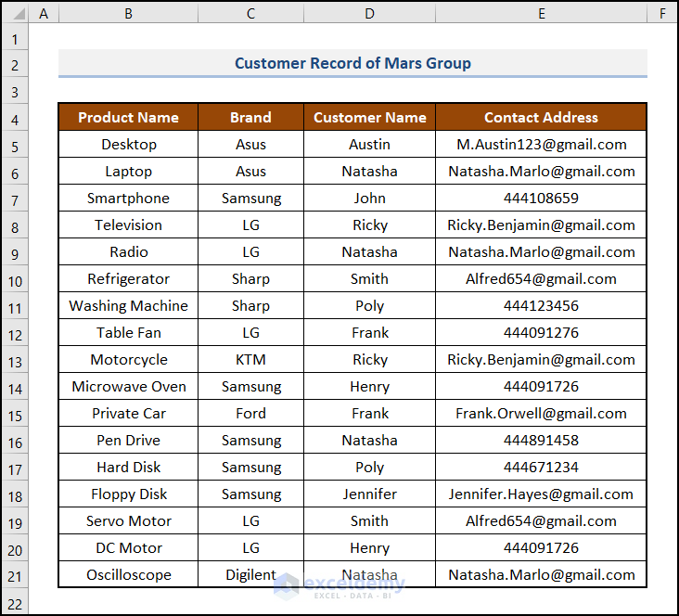Select row 13 header
The height and width of the screenshot is (616, 679).
[x=14, y=360]
